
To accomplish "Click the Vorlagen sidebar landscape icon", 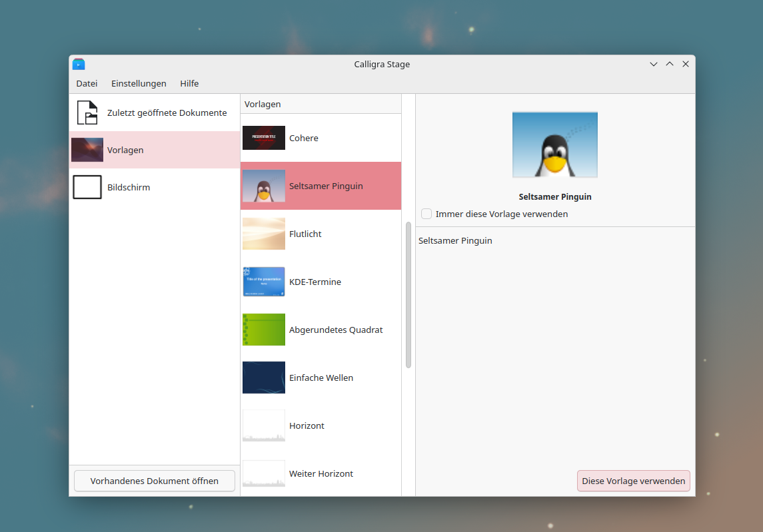I will pyautogui.click(x=87, y=150).
